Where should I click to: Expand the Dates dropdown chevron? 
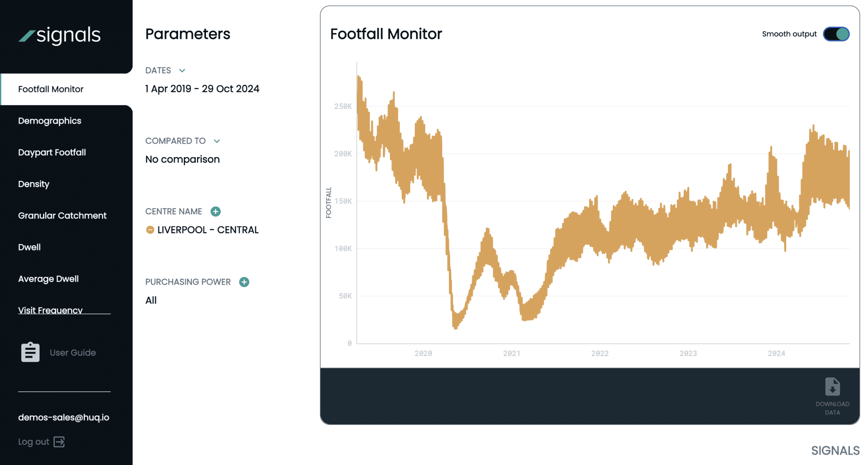[x=182, y=71]
